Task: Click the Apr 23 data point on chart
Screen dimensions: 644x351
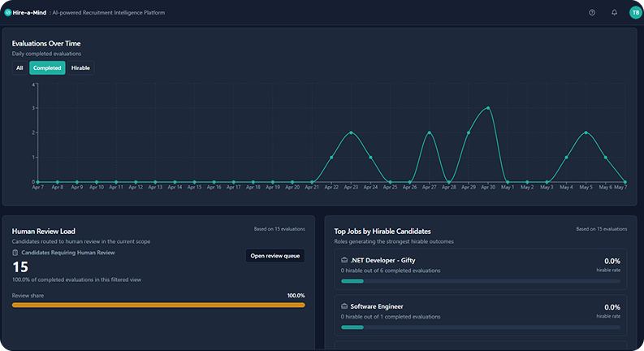Action: click(x=351, y=132)
